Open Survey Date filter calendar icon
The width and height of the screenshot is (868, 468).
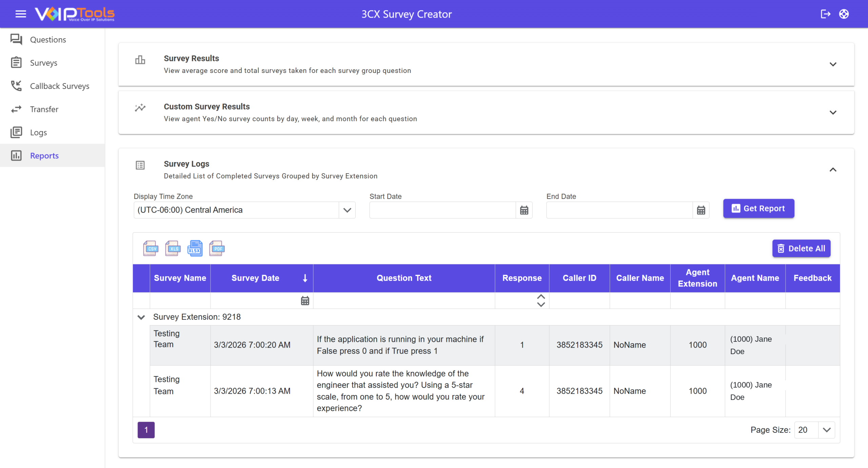pyautogui.click(x=305, y=300)
